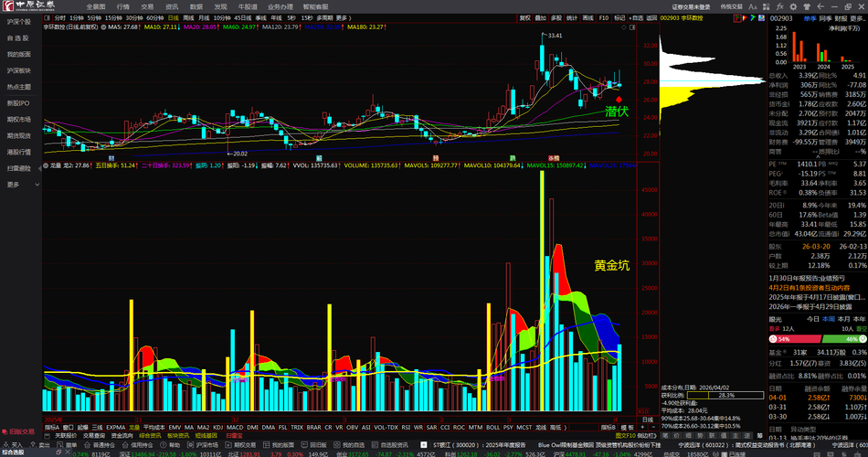Click the 沪深市场 market icon in bottom toolbar
The image size is (868, 457).
click(190, 445)
